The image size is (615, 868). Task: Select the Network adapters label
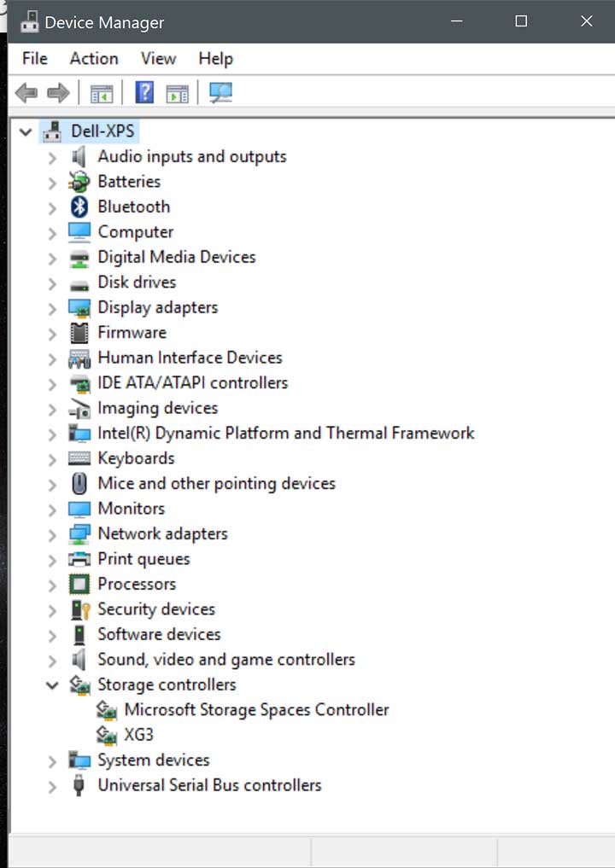163,533
